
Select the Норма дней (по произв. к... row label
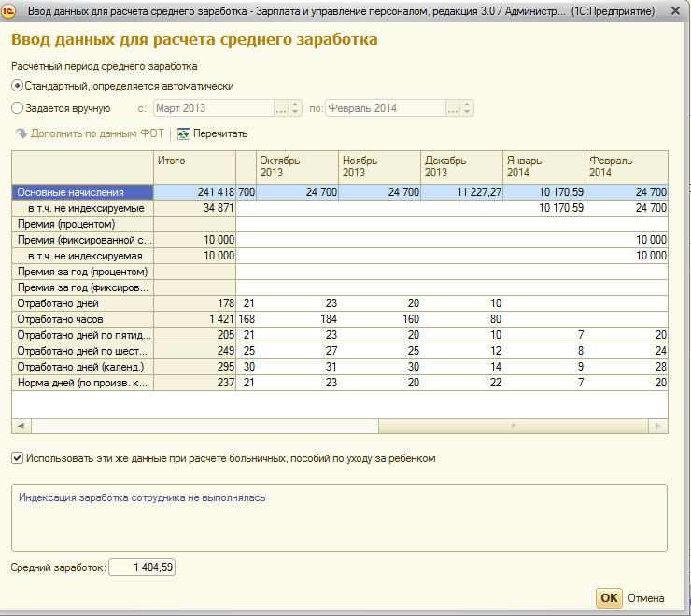coord(82,383)
